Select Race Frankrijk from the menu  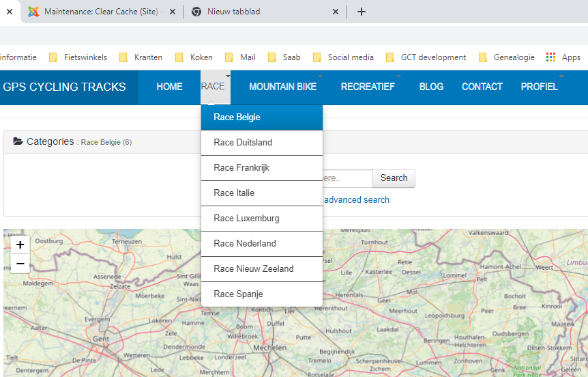point(243,168)
